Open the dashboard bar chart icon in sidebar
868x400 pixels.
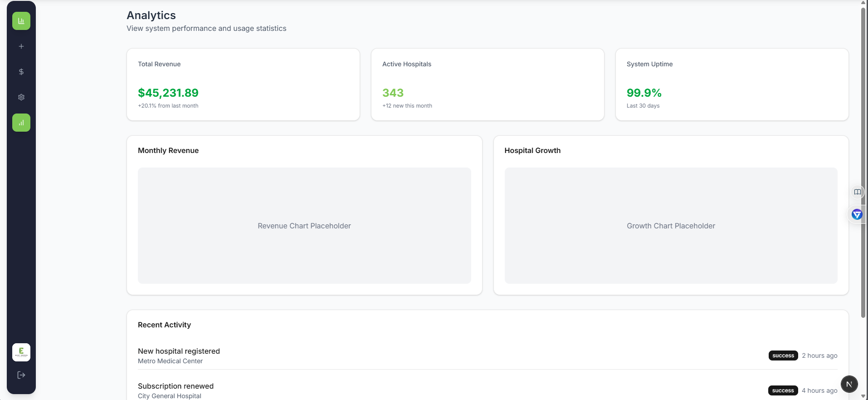click(x=21, y=21)
